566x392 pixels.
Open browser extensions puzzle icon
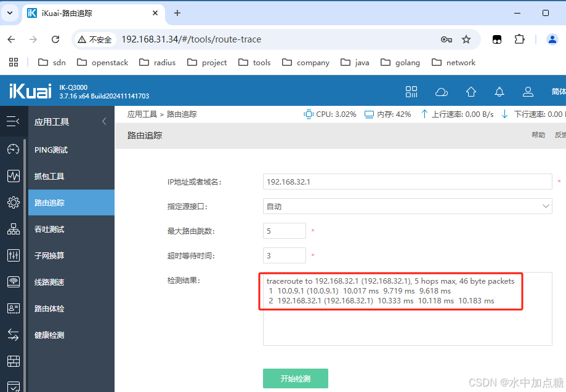(x=519, y=39)
